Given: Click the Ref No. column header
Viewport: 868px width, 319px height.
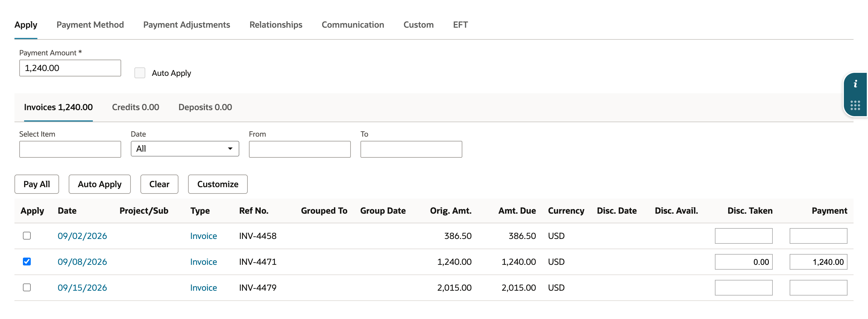Looking at the screenshot, I should click(254, 211).
